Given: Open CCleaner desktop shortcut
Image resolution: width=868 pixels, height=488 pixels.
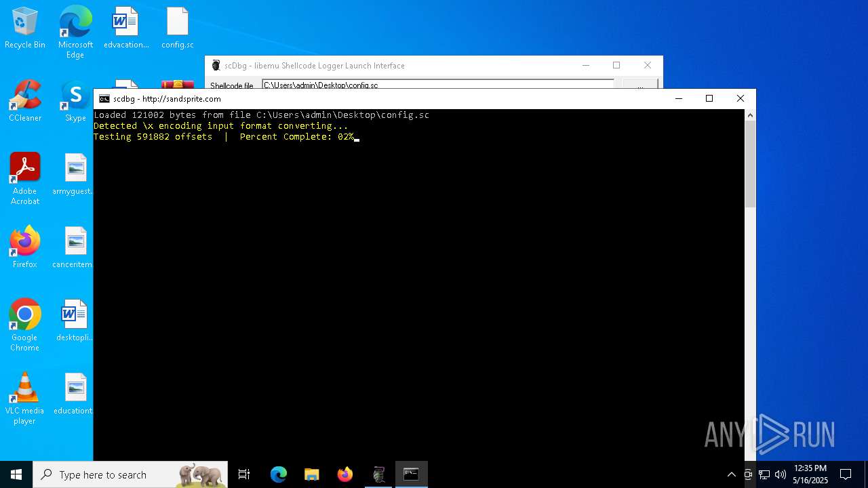Looking at the screenshot, I should (x=25, y=101).
